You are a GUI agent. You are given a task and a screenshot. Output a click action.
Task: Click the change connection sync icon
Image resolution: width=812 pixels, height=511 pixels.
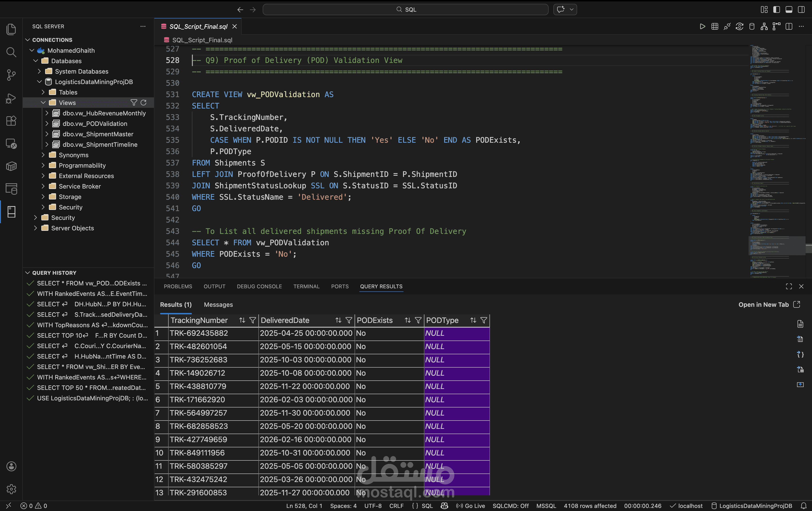(x=740, y=26)
